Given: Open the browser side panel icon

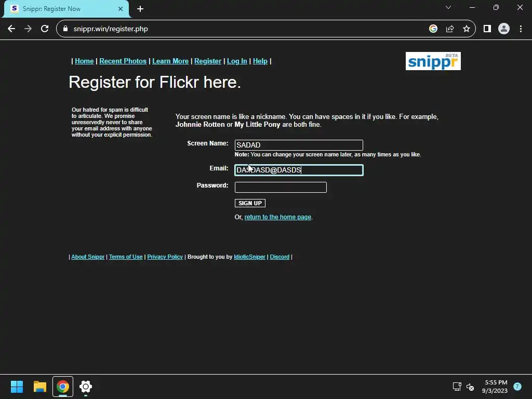Looking at the screenshot, I should click(x=487, y=29).
